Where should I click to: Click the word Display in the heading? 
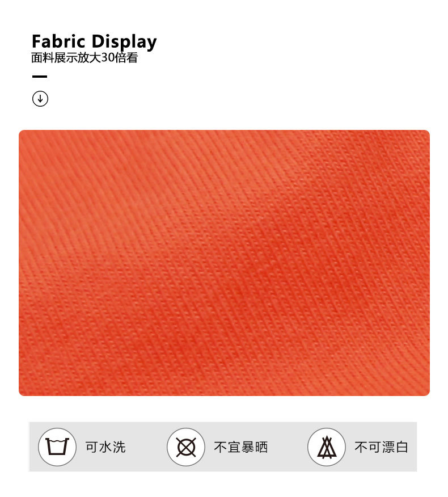124,42
